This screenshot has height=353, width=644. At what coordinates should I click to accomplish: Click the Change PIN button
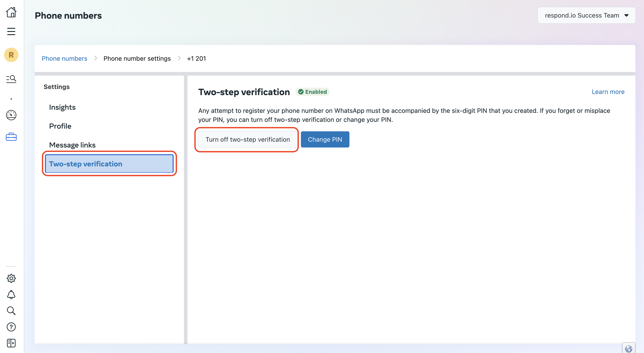pyautogui.click(x=325, y=139)
